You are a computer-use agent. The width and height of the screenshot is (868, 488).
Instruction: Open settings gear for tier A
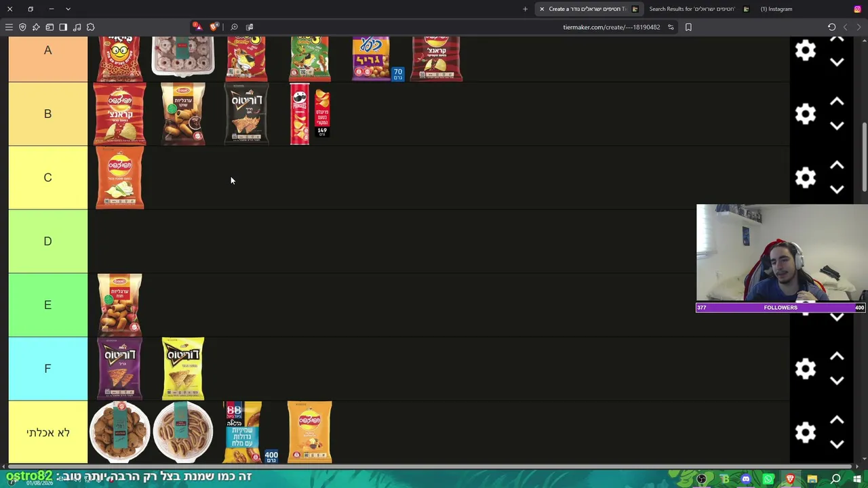click(x=806, y=50)
